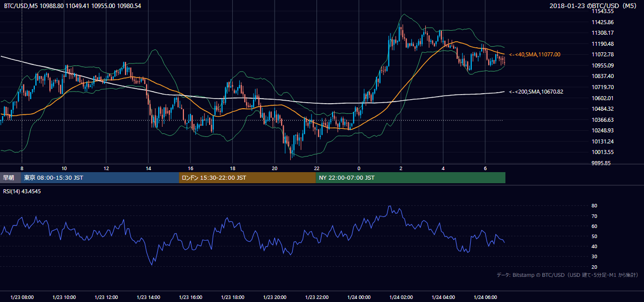This screenshot has width=644, height=302.
Task: Click hour tick 16 under price chart
Action: [x=190, y=168]
